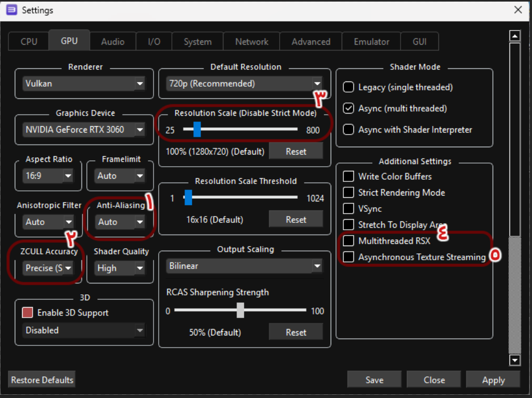Open the Default Resolution dropdown
532x398 pixels.
point(244,84)
